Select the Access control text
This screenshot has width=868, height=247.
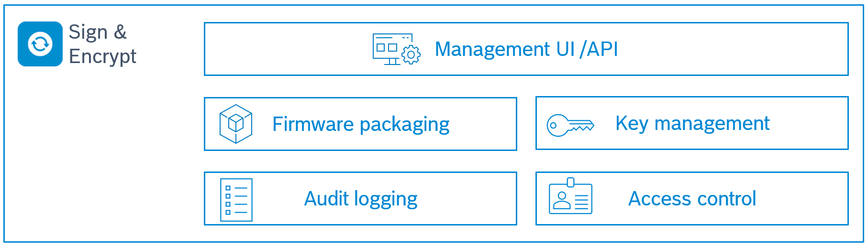(x=692, y=199)
